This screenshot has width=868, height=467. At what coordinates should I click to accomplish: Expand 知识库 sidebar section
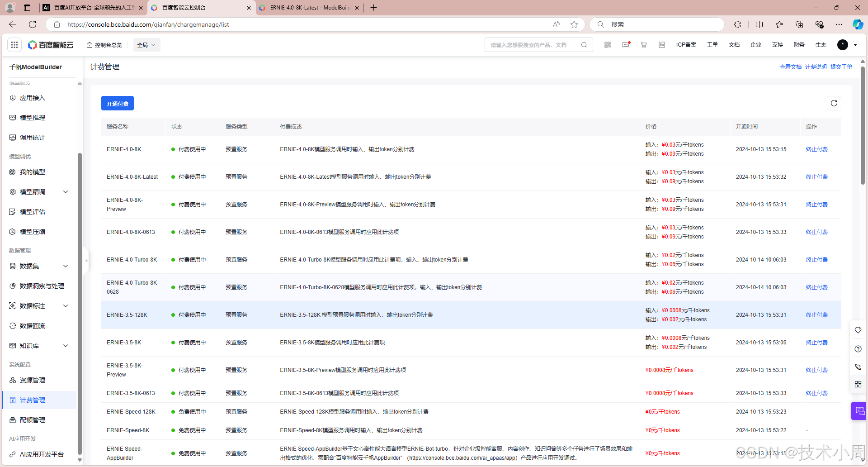point(66,346)
